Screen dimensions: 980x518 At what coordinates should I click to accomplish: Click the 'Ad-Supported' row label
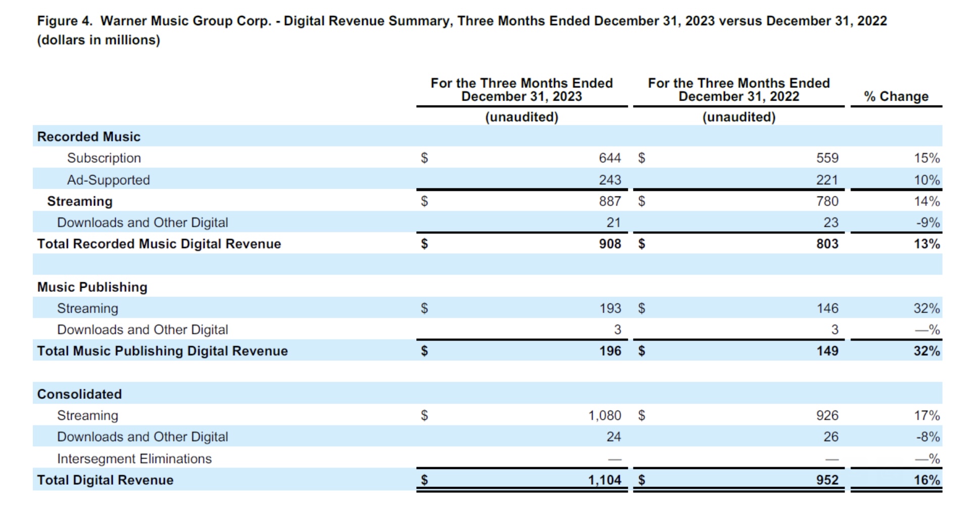[109, 180]
